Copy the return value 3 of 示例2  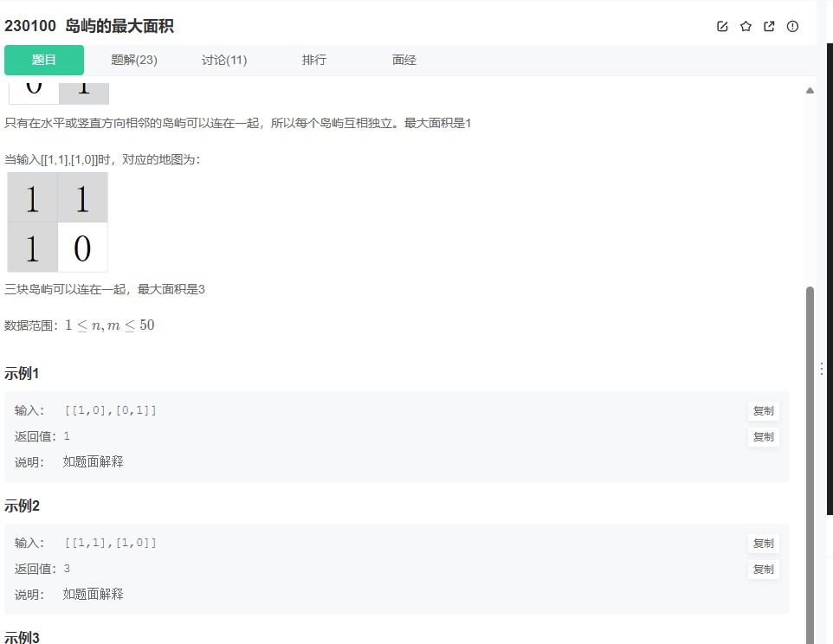click(x=764, y=570)
